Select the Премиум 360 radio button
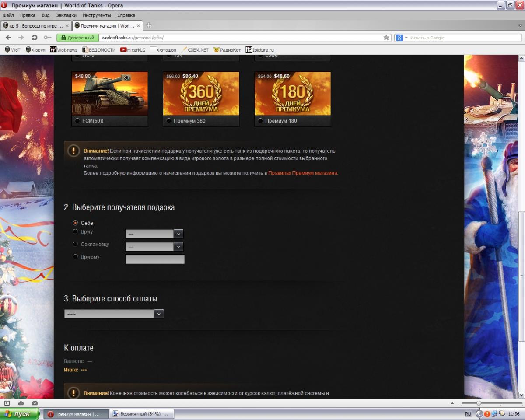This screenshot has height=420, width=525. coord(169,121)
